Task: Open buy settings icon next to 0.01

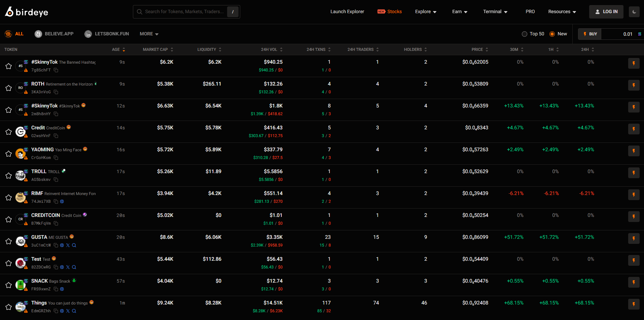Action: (639, 34)
